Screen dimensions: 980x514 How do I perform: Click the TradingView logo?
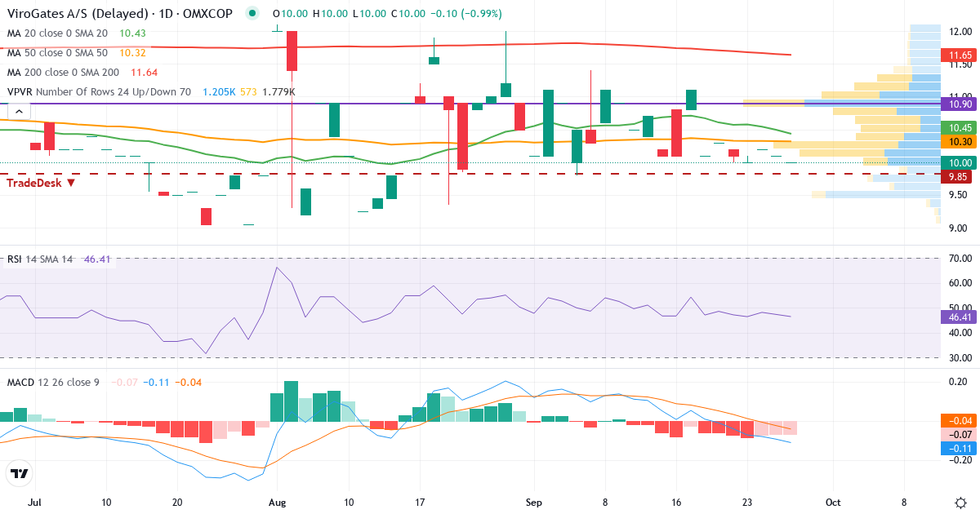(19, 473)
